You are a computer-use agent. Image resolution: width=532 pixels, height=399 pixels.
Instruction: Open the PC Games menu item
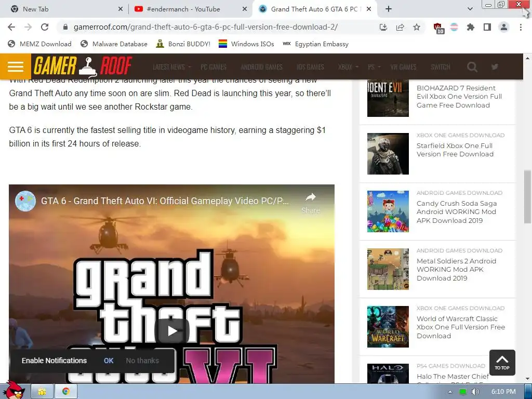pyautogui.click(x=214, y=67)
